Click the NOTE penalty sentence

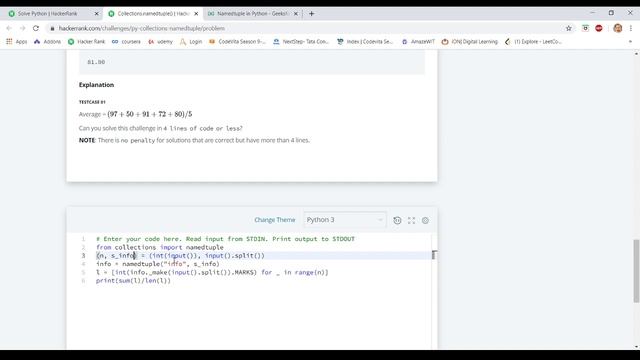[194, 140]
